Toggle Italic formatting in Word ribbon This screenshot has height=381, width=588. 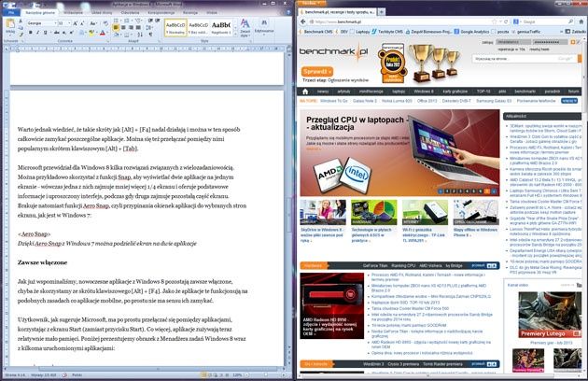click(37, 33)
